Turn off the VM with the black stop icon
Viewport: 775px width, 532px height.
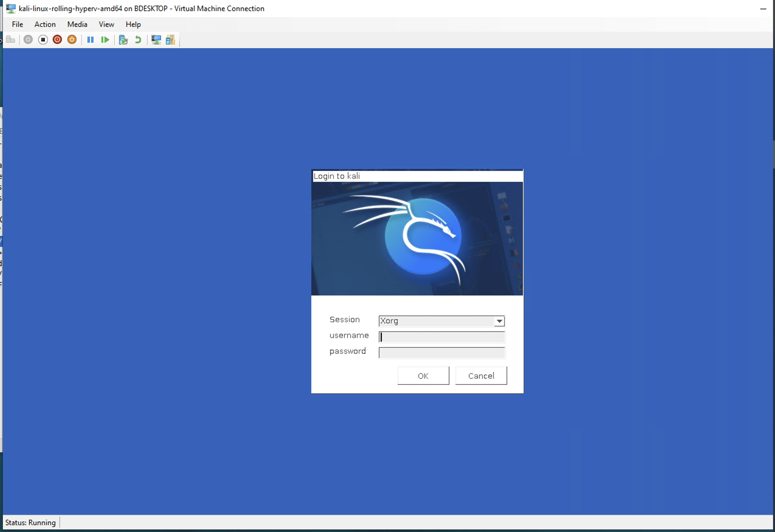click(43, 40)
